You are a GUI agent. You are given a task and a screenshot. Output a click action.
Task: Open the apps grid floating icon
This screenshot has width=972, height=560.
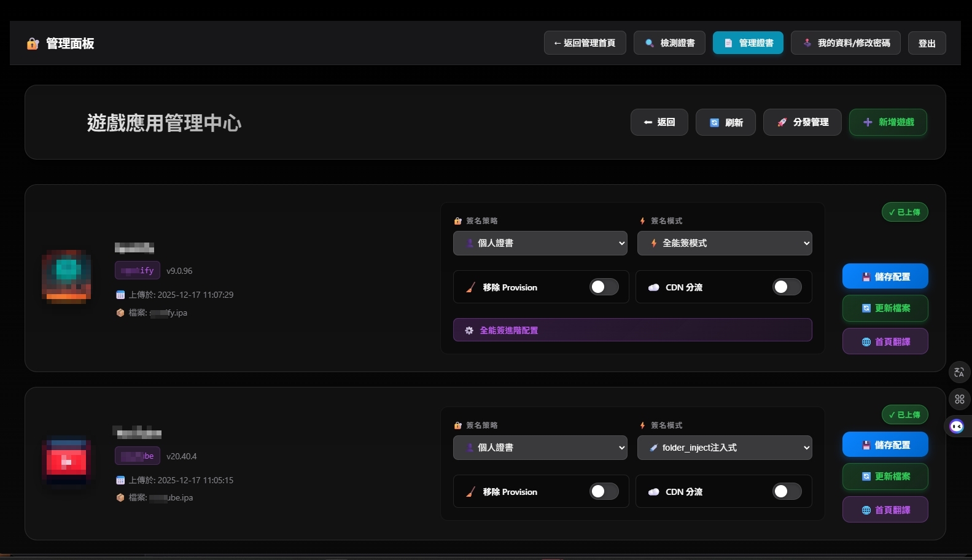pos(959,399)
